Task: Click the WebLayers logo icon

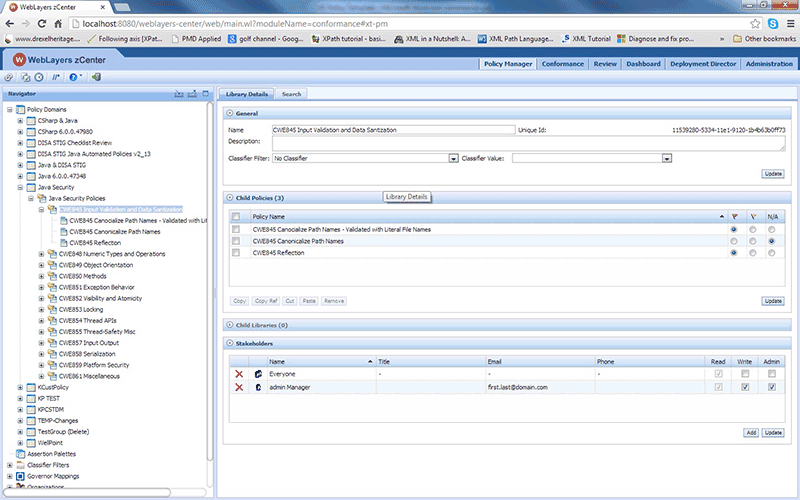Action: 19,60
